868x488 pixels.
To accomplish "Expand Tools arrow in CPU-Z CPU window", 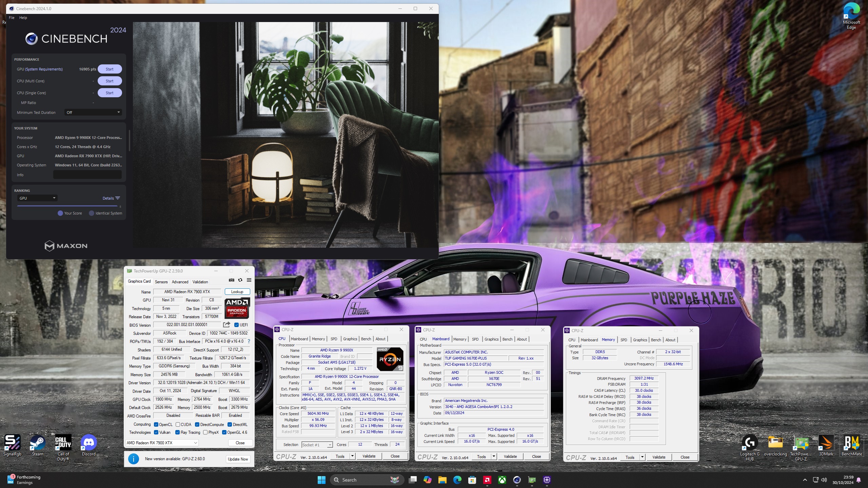I will pyautogui.click(x=353, y=456).
